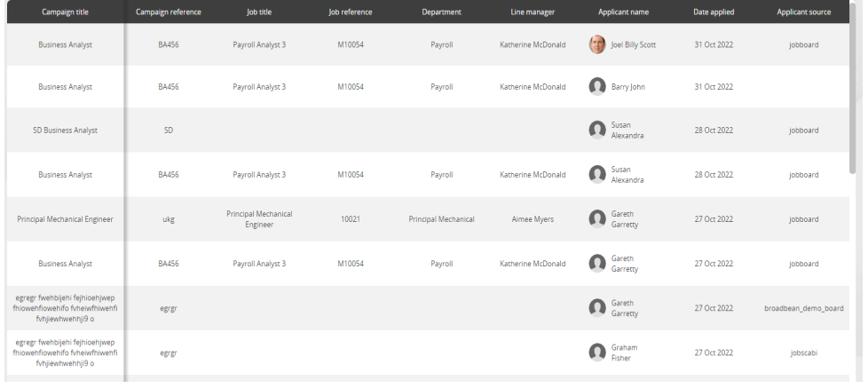Sort by Job reference column header

[x=351, y=12]
